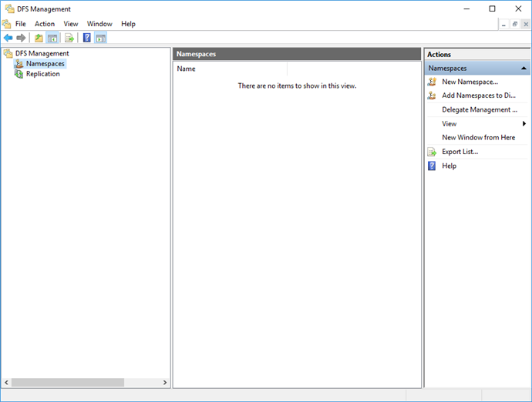Click the Up one level folder icon
The height and width of the screenshot is (402, 532).
[x=39, y=38]
